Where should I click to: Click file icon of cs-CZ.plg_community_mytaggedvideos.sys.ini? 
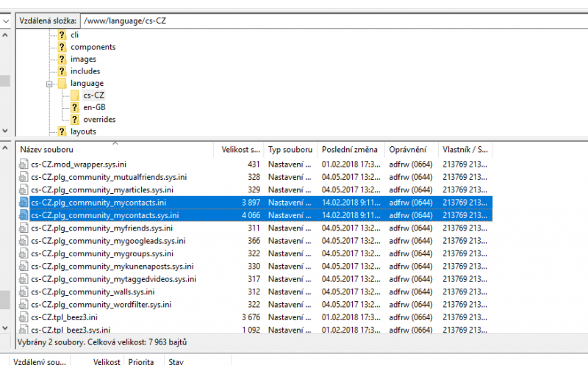coord(24,279)
